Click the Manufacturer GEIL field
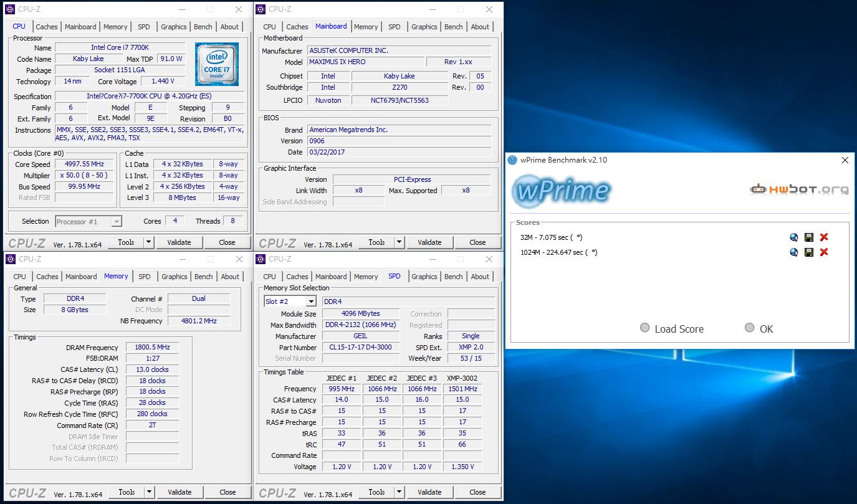The image size is (857, 504). tap(361, 336)
